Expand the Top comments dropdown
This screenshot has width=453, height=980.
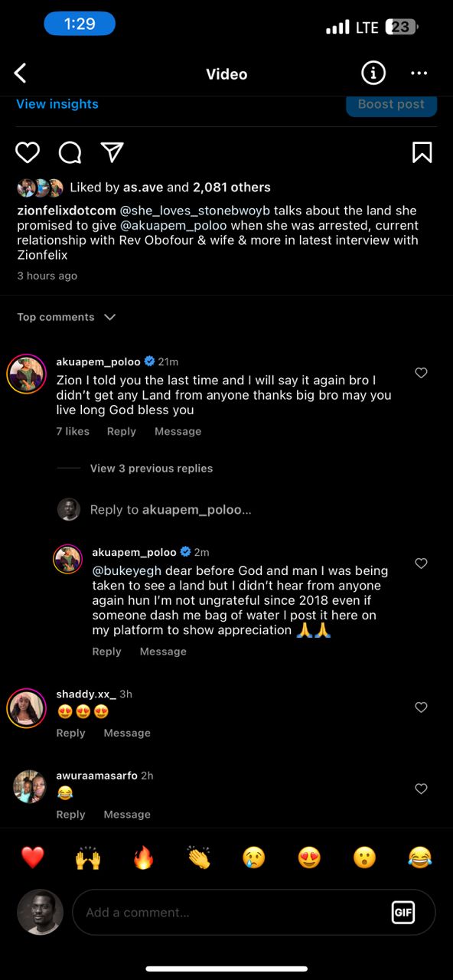67,317
